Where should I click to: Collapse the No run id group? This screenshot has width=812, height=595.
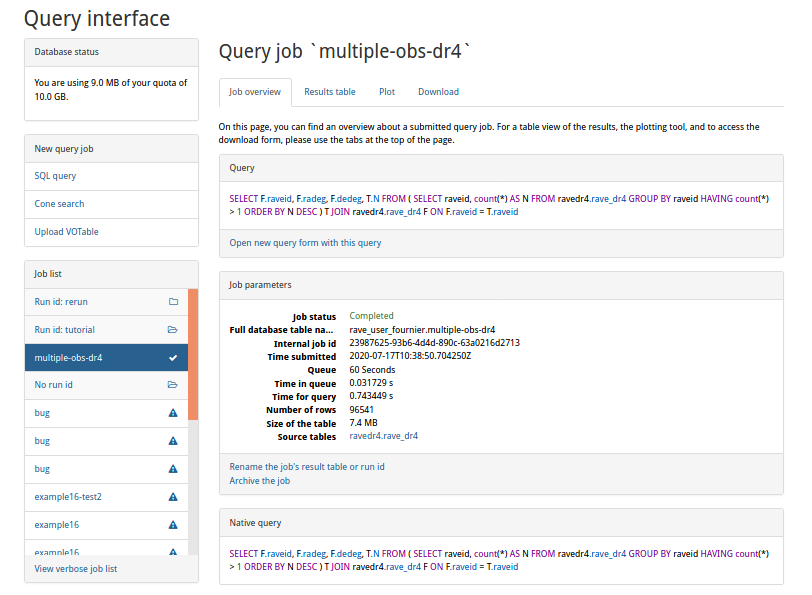(53, 385)
